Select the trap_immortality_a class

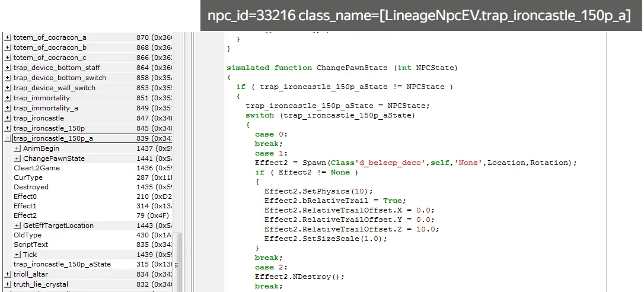point(46,108)
